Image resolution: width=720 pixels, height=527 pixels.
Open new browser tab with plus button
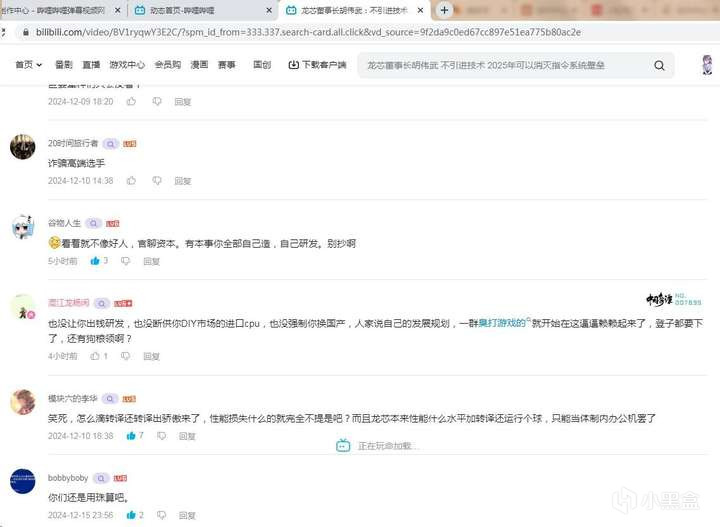444,10
